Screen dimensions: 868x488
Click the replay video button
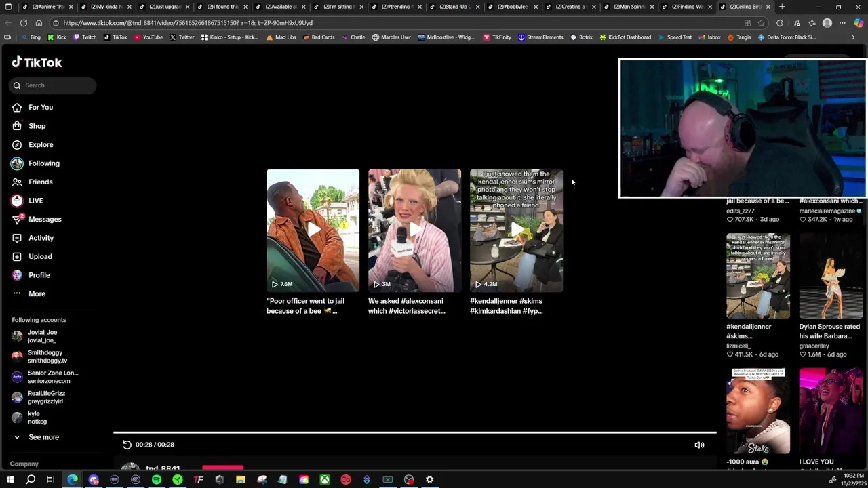coord(127,445)
